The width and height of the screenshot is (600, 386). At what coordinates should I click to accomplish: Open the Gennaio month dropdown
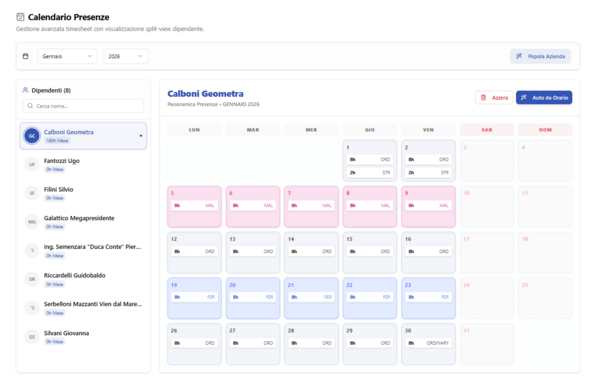(x=67, y=56)
